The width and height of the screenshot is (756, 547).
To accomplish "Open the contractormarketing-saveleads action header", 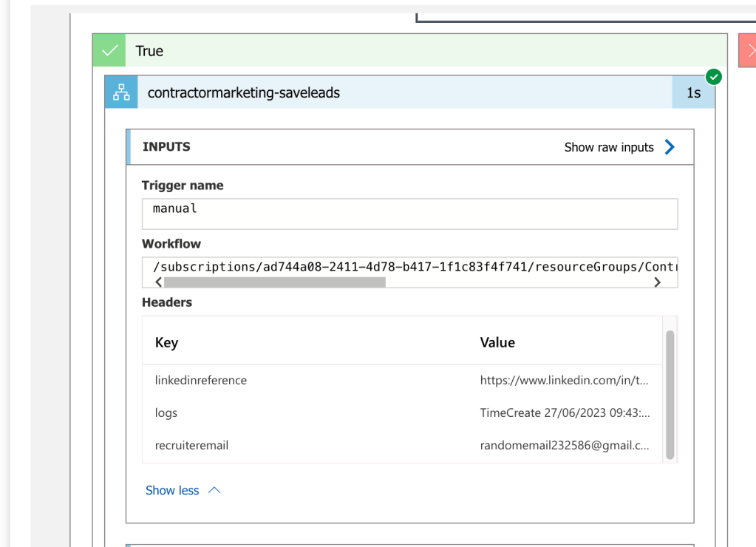I will (410, 92).
